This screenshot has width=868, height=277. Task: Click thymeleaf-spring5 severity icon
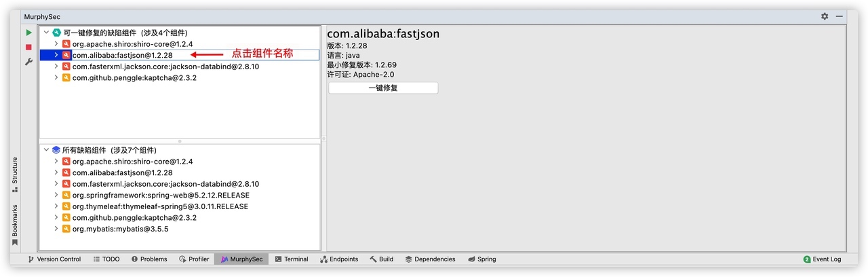(66, 206)
